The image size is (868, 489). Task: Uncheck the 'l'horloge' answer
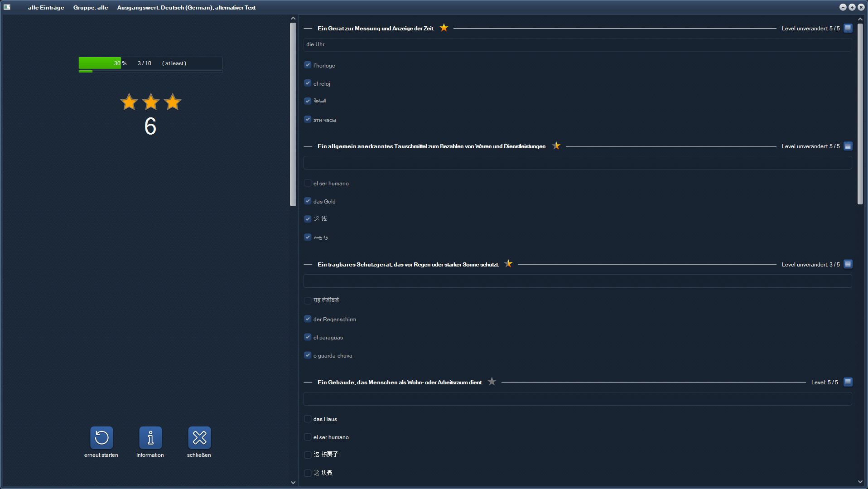pyautogui.click(x=308, y=65)
